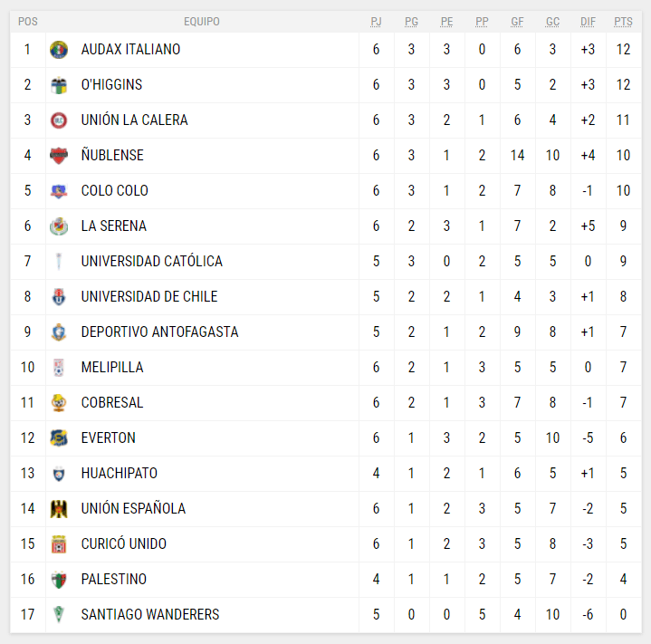Select the Santiago Wanderers team link
This screenshot has height=644, width=651.
[150, 615]
